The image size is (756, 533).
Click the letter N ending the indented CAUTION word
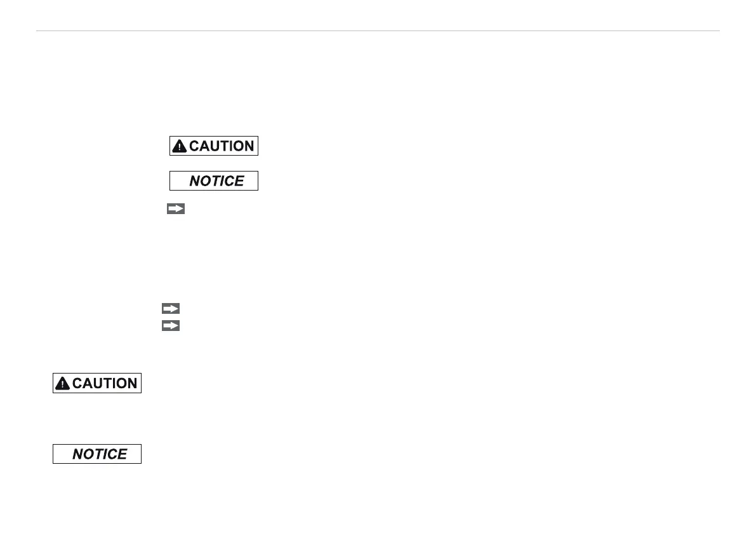(249, 146)
